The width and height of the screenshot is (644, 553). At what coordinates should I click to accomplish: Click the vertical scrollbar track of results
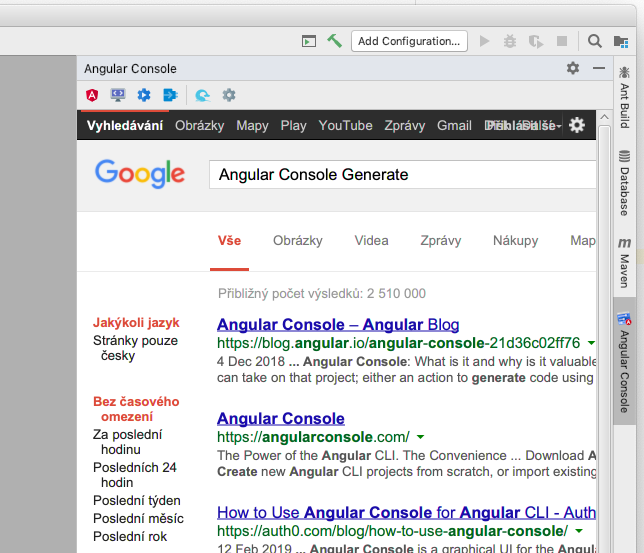604,339
